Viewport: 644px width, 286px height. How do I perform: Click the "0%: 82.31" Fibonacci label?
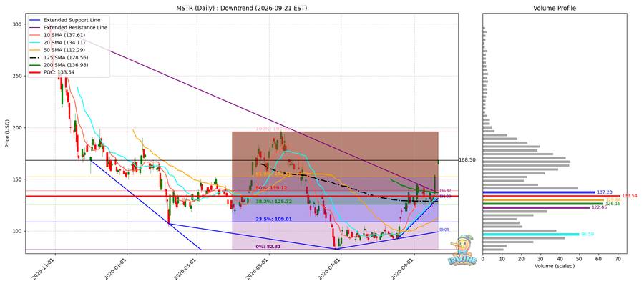tap(269, 247)
